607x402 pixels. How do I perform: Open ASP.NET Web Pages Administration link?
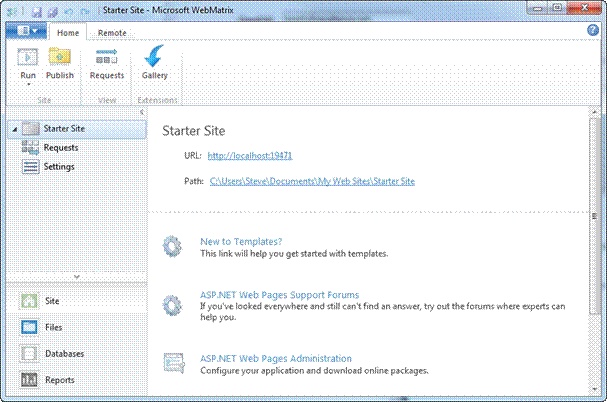click(x=276, y=359)
